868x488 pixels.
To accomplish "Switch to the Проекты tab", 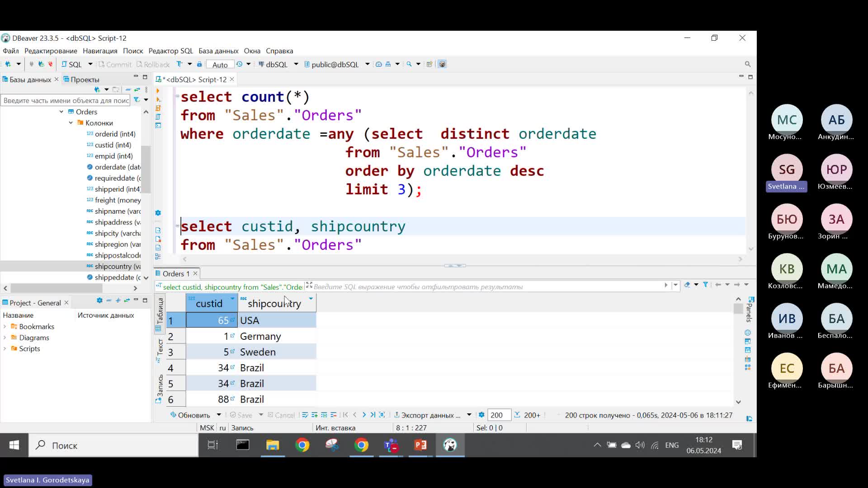I will [82, 80].
